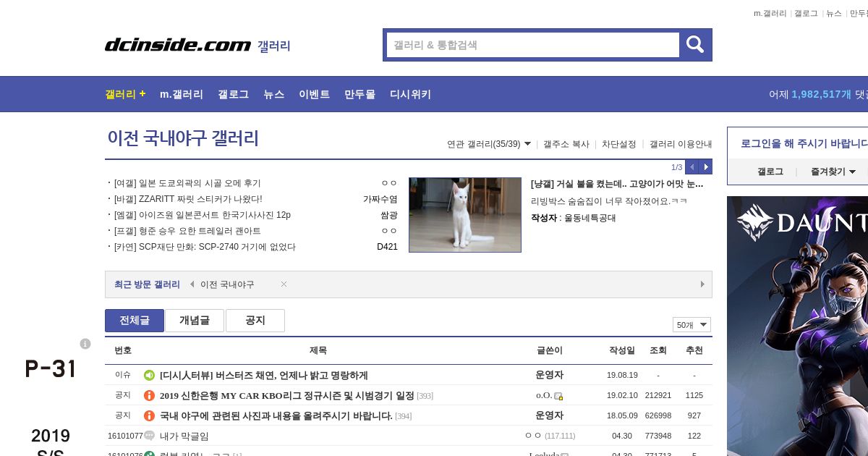Open 2019 신한은행 MY CAR KBO리그 notice
868x456 pixels.
(x=287, y=395)
